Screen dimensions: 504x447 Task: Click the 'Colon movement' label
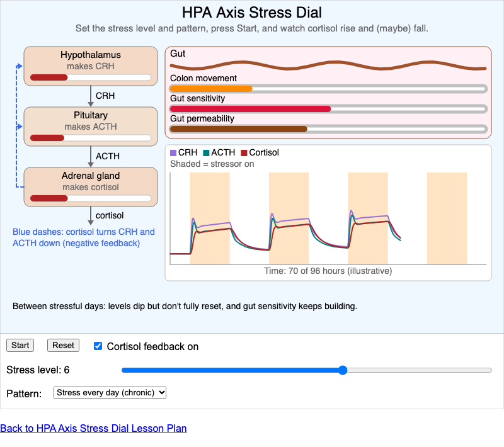(x=203, y=78)
